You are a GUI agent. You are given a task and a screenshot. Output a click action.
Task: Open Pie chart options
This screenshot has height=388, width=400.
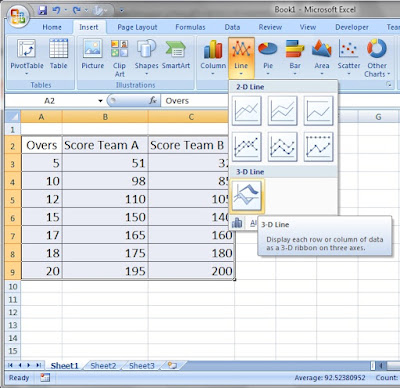click(268, 56)
